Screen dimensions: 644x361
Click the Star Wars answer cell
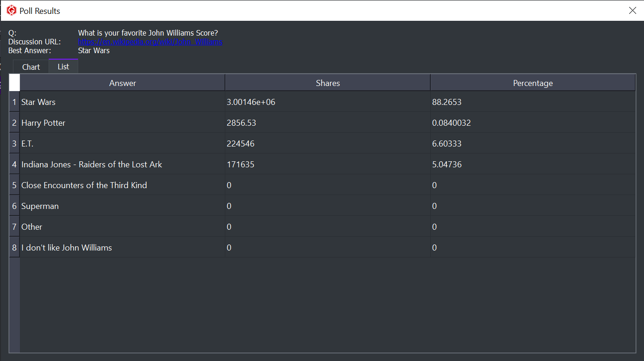123,102
